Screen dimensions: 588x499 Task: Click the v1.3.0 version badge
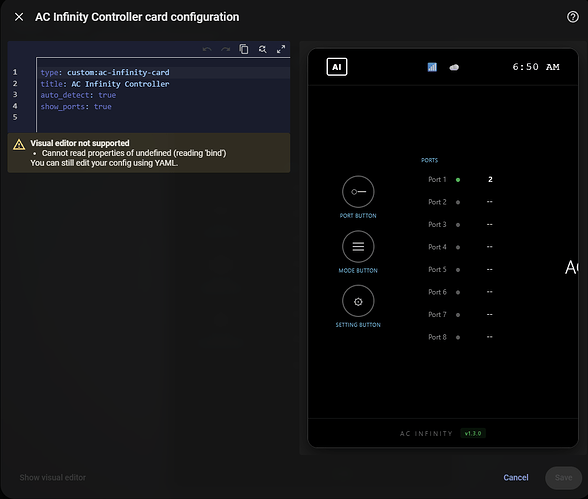tap(473, 433)
